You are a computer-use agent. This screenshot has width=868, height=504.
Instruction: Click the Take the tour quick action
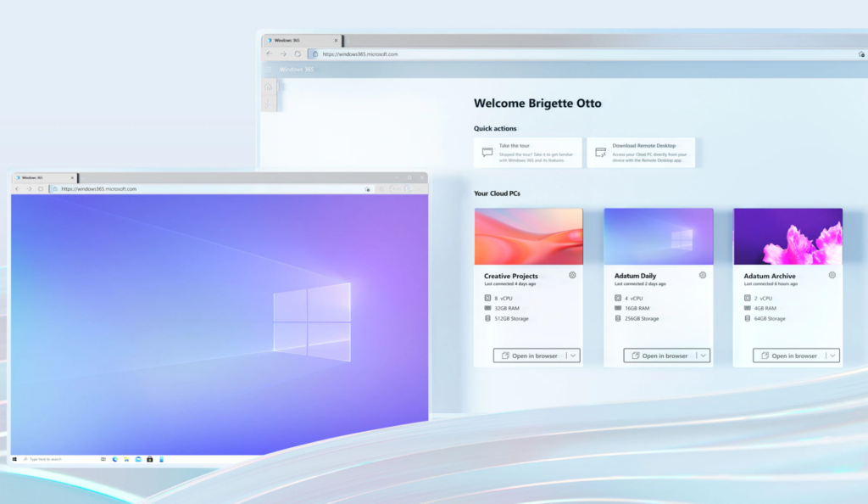click(528, 153)
